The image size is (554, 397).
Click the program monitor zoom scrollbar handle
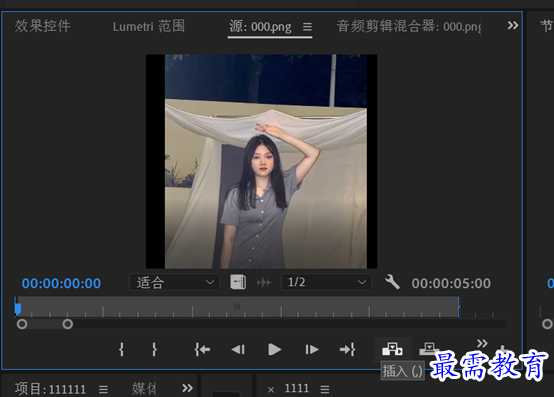[547, 324]
